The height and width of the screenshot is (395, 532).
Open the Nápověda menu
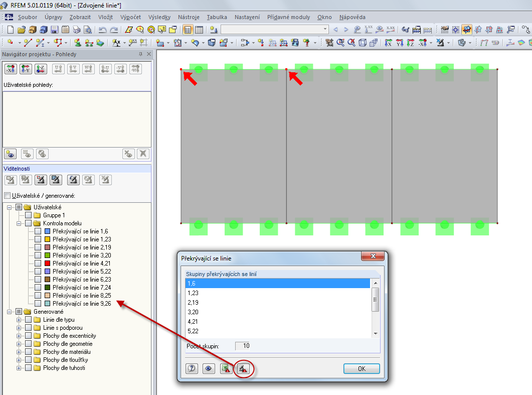[352, 17]
